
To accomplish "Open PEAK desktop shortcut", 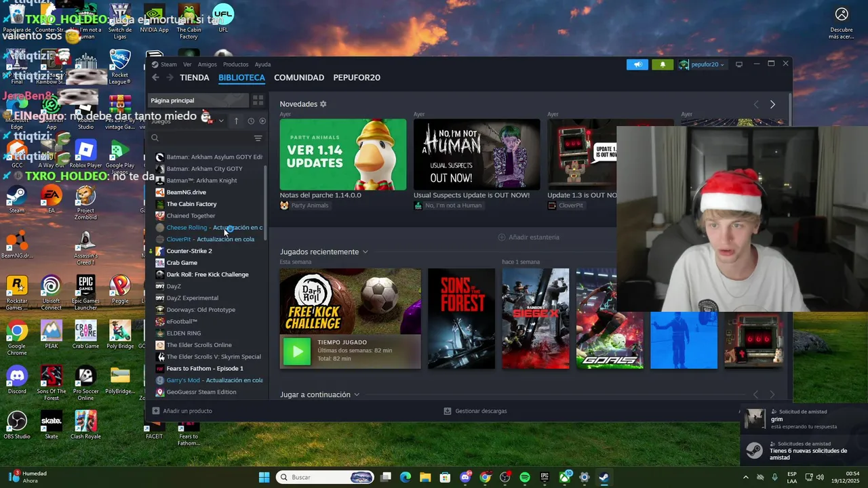I will tap(51, 334).
